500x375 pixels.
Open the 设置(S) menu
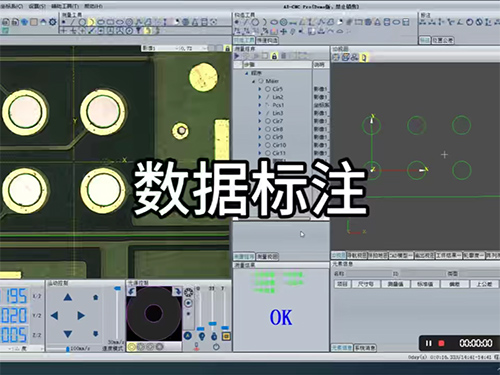point(37,6)
